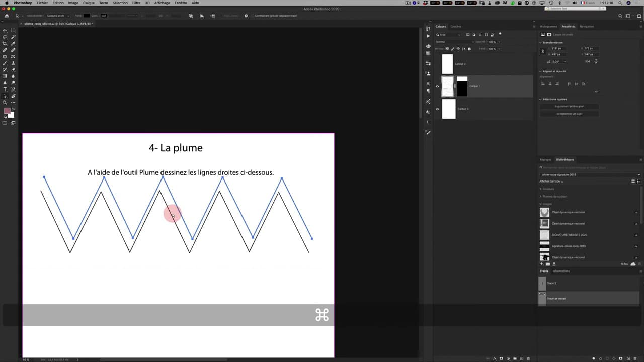
Task: Toggle the width-height link constraint icon
Action: pos(542,51)
